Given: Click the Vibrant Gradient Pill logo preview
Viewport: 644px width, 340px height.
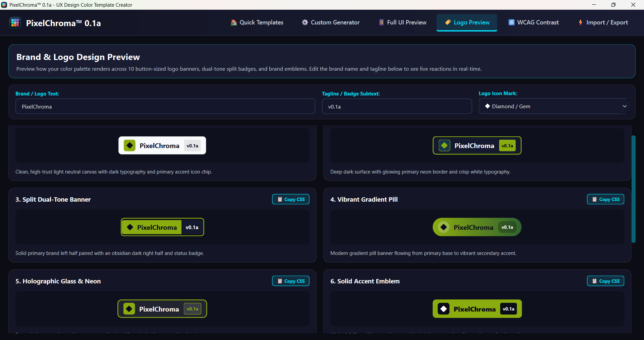Looking at the screenshot, I should pyautogui.click(x=477, y=227).
